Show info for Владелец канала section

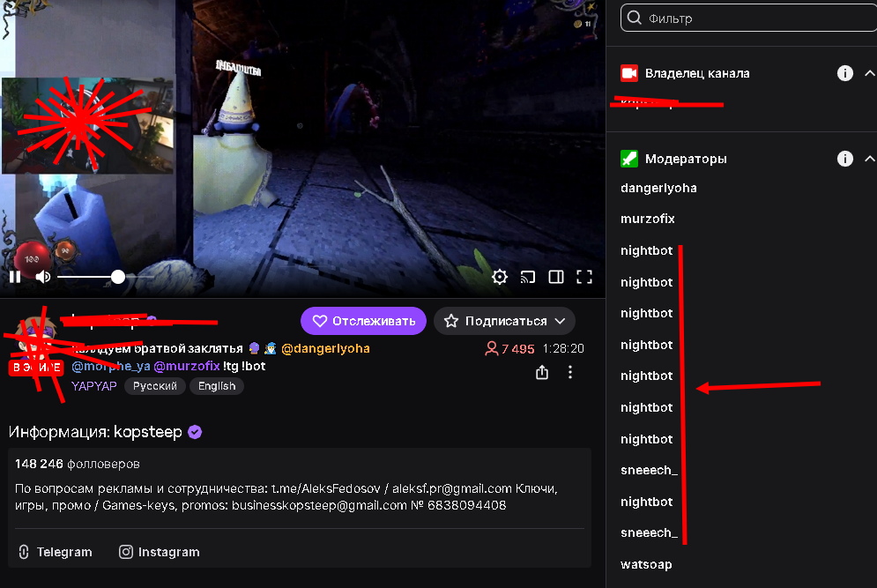coord(845,73)
